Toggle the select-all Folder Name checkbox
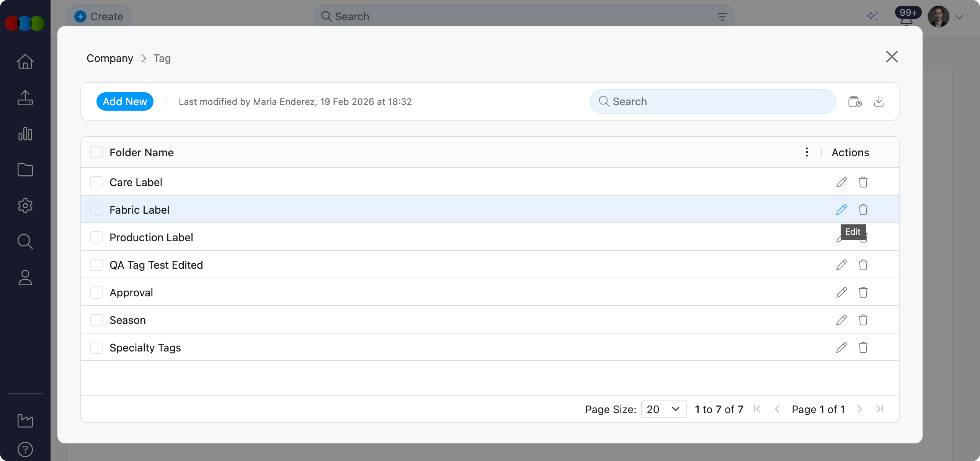 pyautogui.click(x=96, y=152)
